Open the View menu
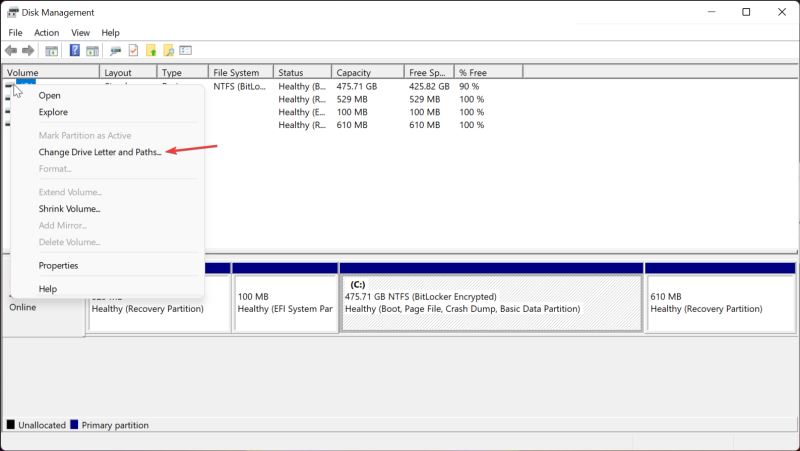Image resolution: width=800 pixels, height=451 pixels. pos(80,33)
